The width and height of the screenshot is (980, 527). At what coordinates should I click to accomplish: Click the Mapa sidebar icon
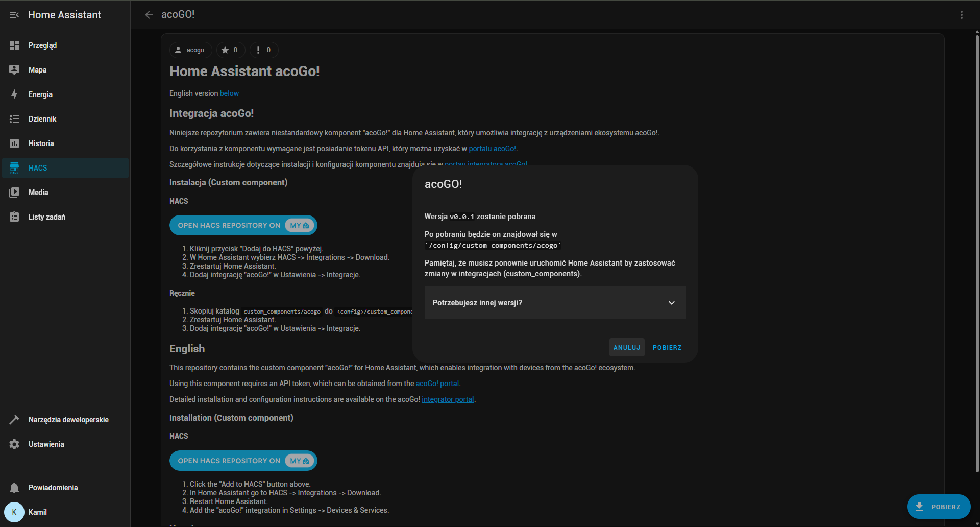pos(14,70)
